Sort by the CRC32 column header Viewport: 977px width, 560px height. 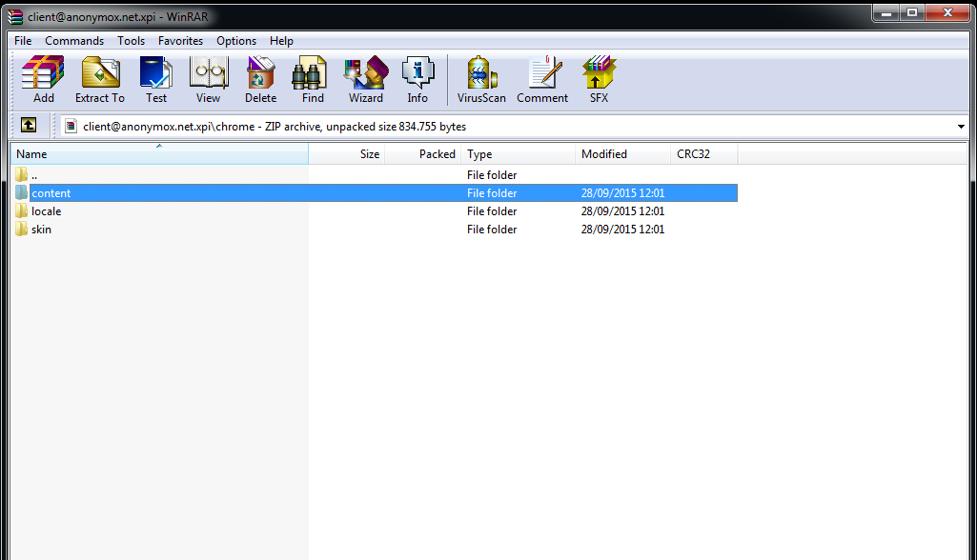pos(704,154)
